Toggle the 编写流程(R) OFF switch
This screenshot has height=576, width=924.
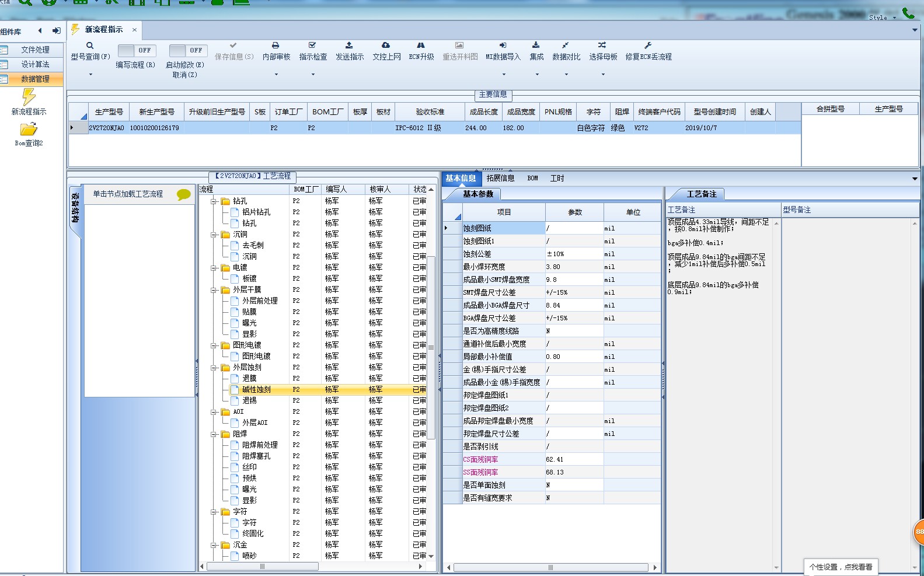(137, 51)
